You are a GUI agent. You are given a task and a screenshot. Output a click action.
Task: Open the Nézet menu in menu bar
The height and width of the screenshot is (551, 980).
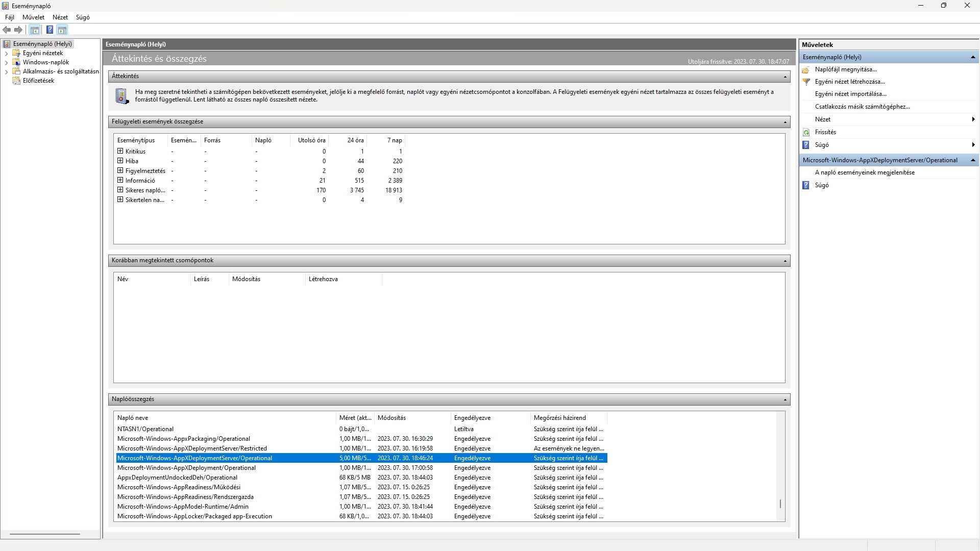60,17
